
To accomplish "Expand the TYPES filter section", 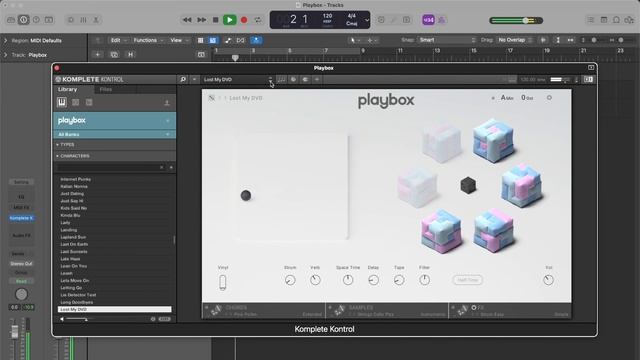I will [x=115, y=144].
